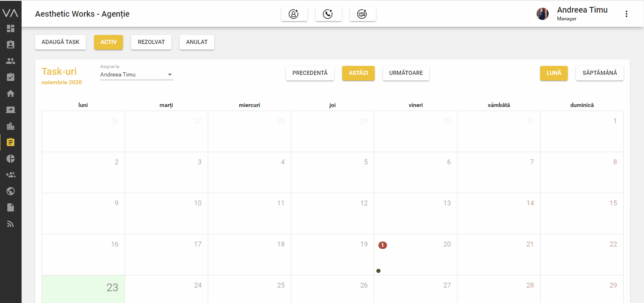Open the people group sidebar icon
644x303 pixels.
(x=11, y=61)
